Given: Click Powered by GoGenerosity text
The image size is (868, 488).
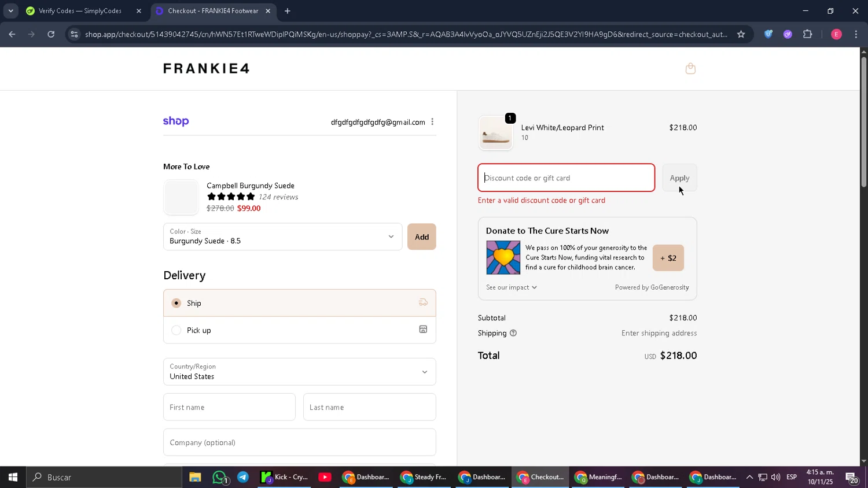Looking at the screenshot, I should tap(652, 287).
